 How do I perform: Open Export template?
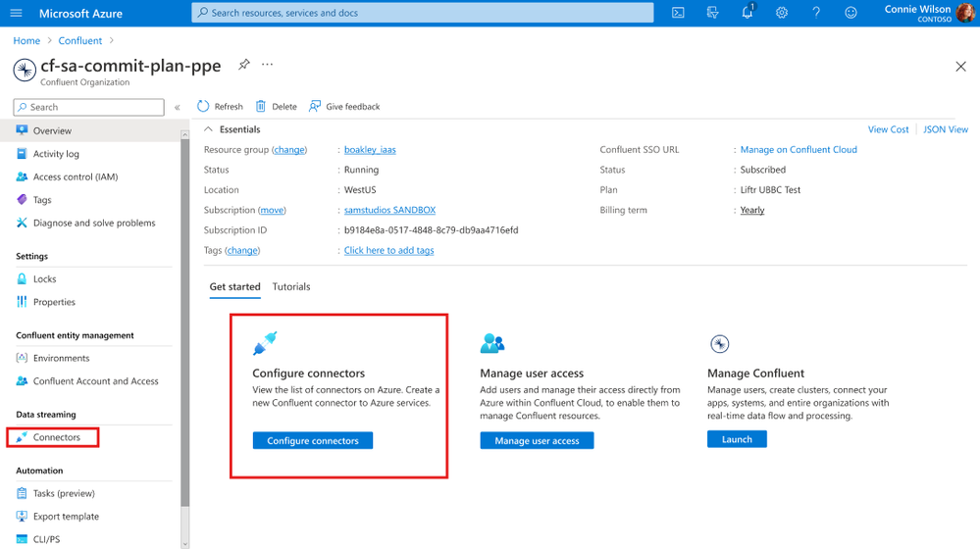(x=66, y=517)
